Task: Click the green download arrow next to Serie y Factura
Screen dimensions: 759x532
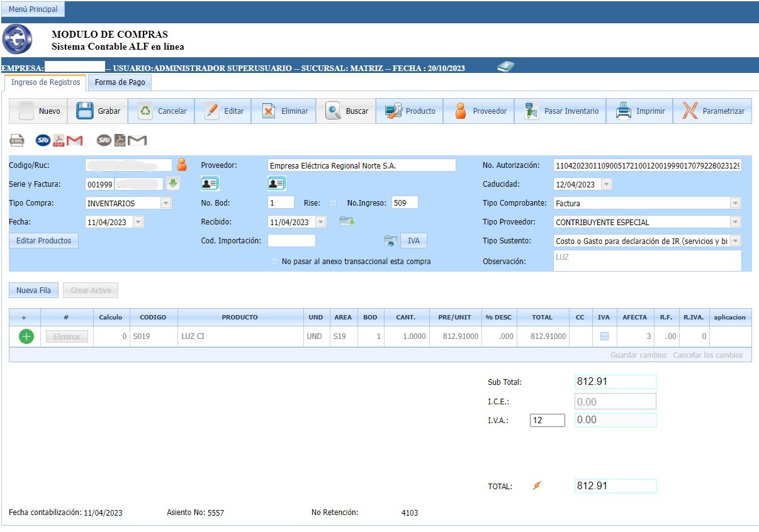Action: [x=173, y=184]
